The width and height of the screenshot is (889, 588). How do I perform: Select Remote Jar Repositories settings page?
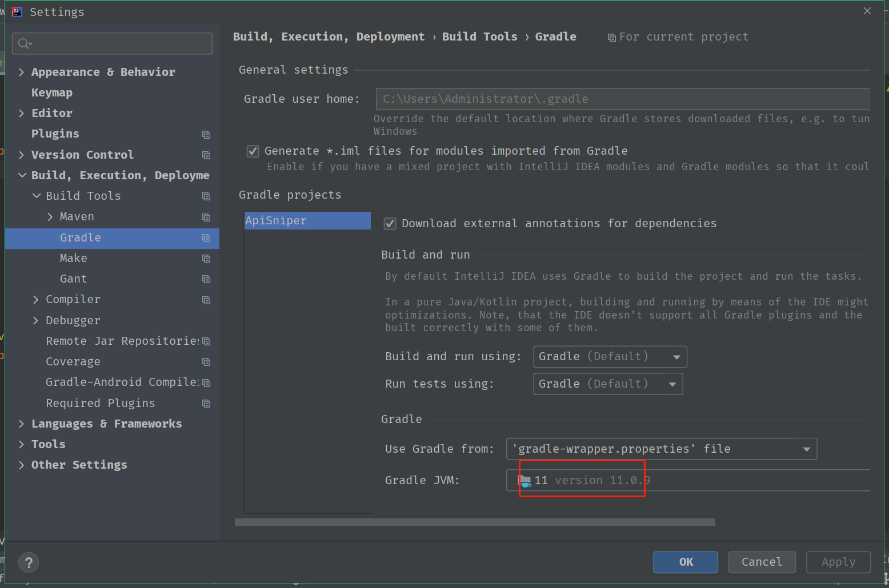tap(122, 341)
